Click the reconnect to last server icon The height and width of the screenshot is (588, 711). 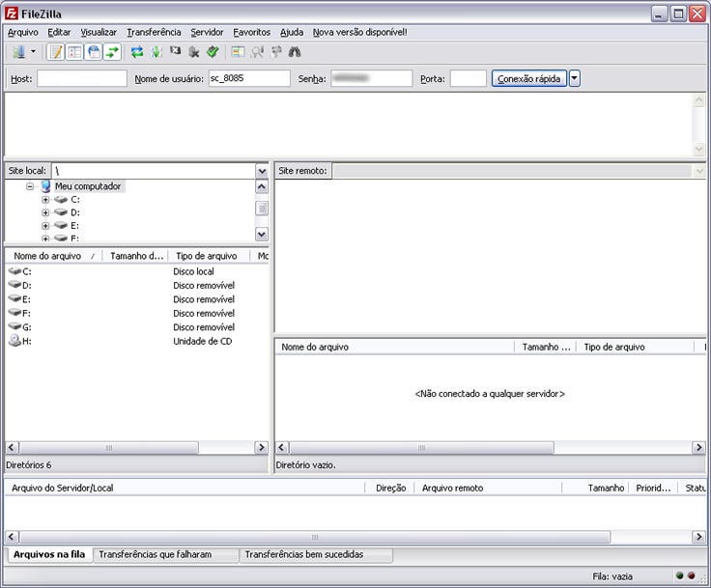coord(212,52)
